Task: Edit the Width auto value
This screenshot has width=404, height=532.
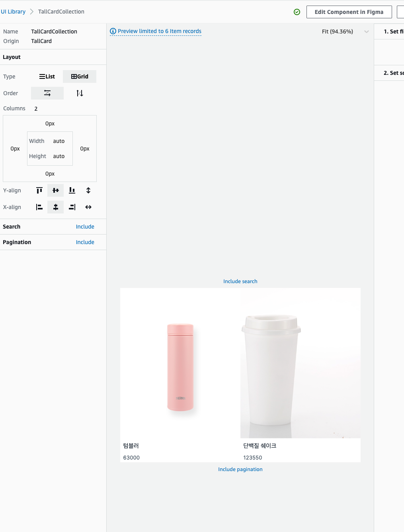Action: tap(59, 141)
